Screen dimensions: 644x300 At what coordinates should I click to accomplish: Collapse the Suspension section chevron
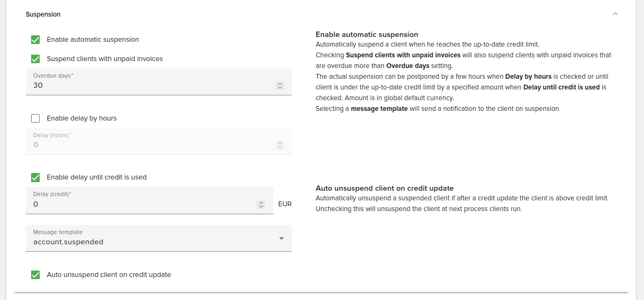(615, 14)
